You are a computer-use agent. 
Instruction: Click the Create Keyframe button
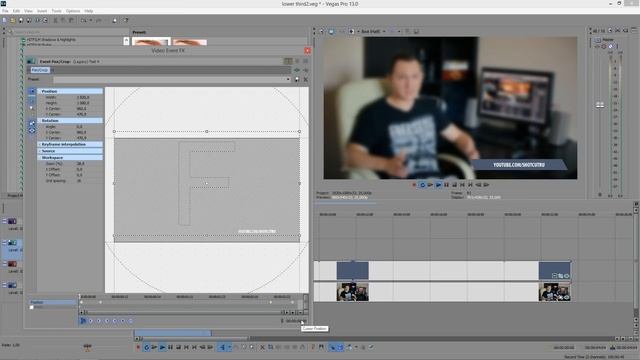tap(122, 321)
